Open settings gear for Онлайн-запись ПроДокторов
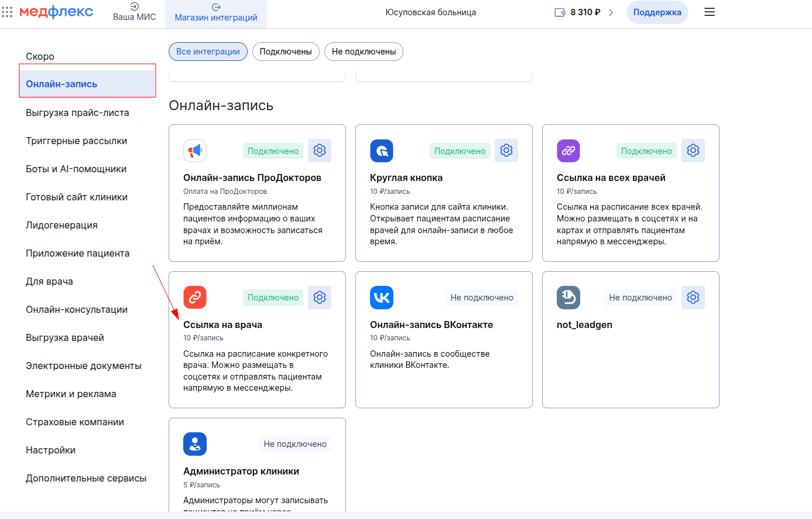 click(x=320, y=151)
